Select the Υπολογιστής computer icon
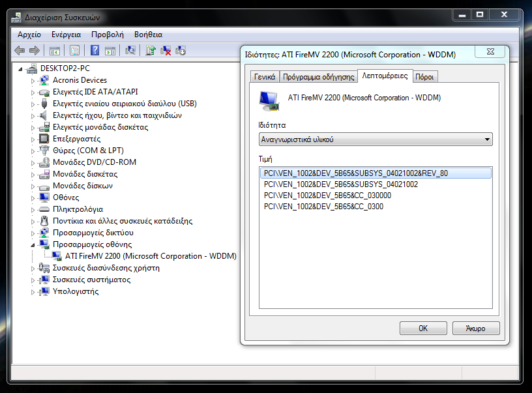Screen dimensions: 532x393 44,291
